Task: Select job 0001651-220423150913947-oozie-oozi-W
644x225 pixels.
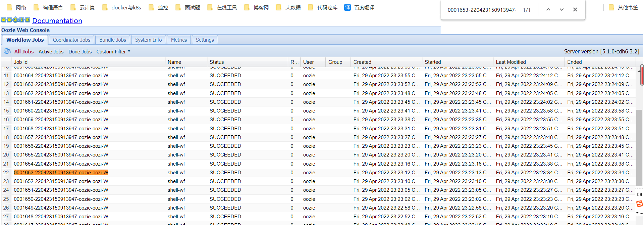Action: pos(61,190)
